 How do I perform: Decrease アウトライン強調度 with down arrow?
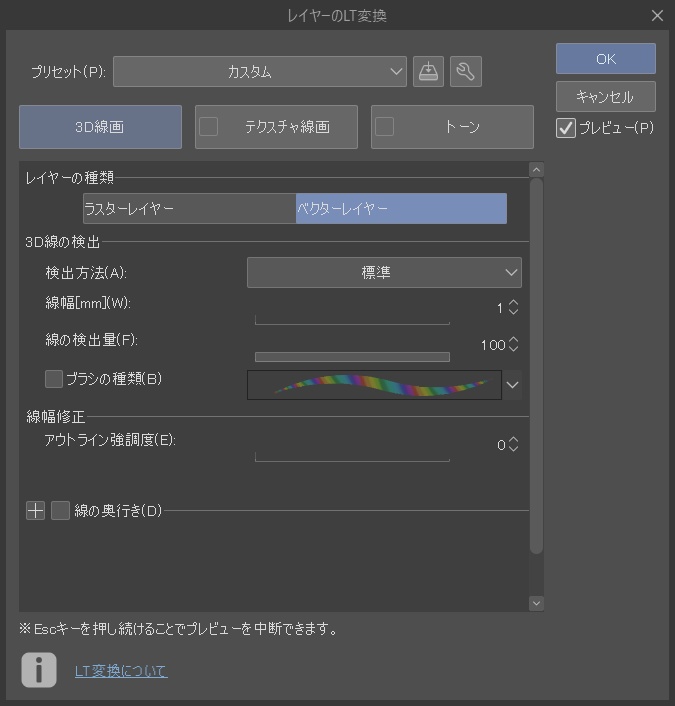point(513,448)
